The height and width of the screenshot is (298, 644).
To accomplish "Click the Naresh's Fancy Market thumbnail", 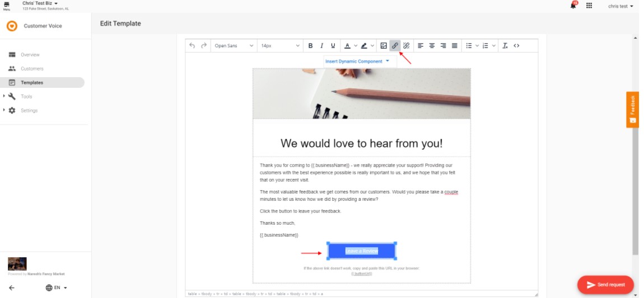I will 17,263.
